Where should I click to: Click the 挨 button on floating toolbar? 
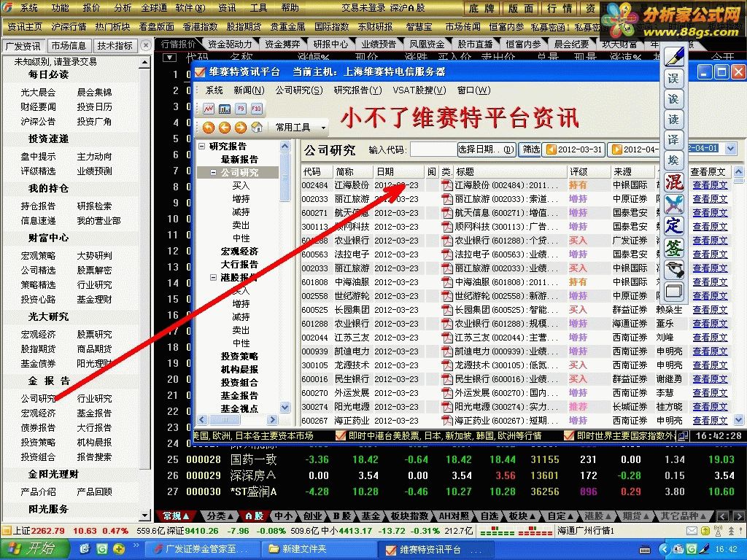click(x=673, y=160)
